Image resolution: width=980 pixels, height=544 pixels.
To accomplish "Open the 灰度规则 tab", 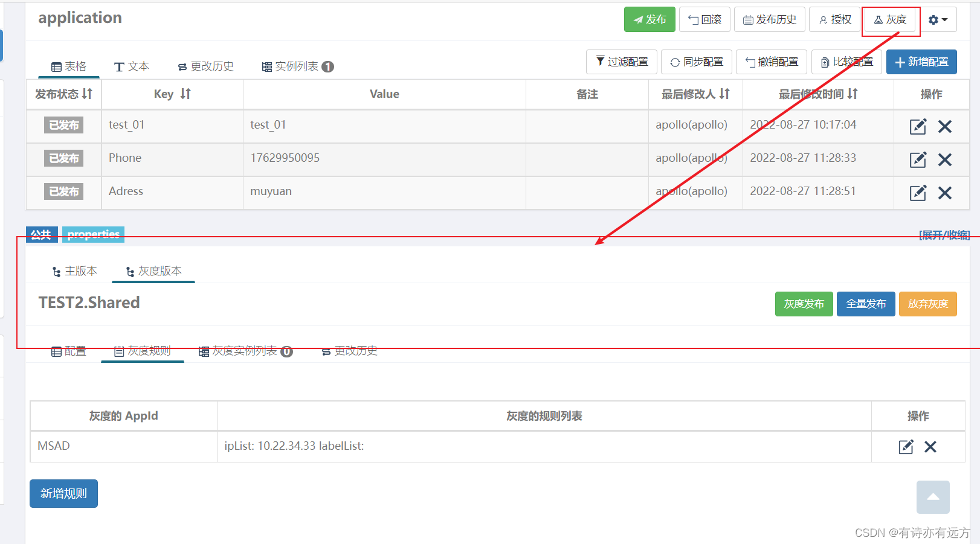I will pos(143,351).
